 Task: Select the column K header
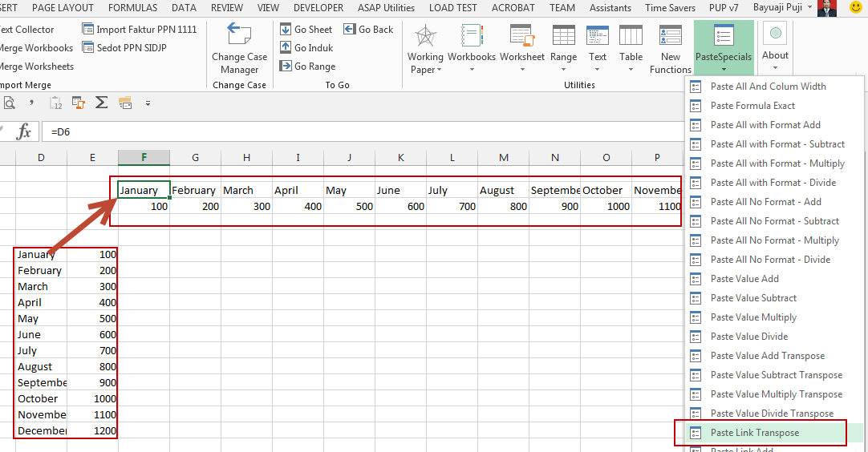[400, 158]
